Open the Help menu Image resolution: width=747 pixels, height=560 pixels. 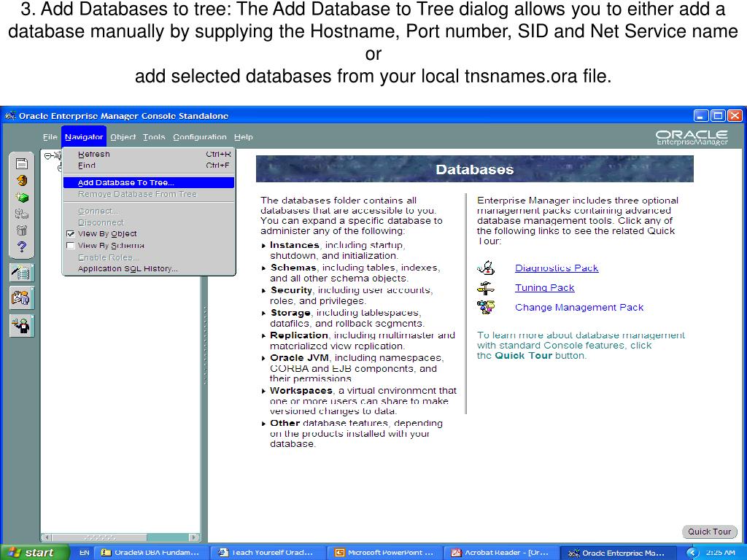point(244,137)
